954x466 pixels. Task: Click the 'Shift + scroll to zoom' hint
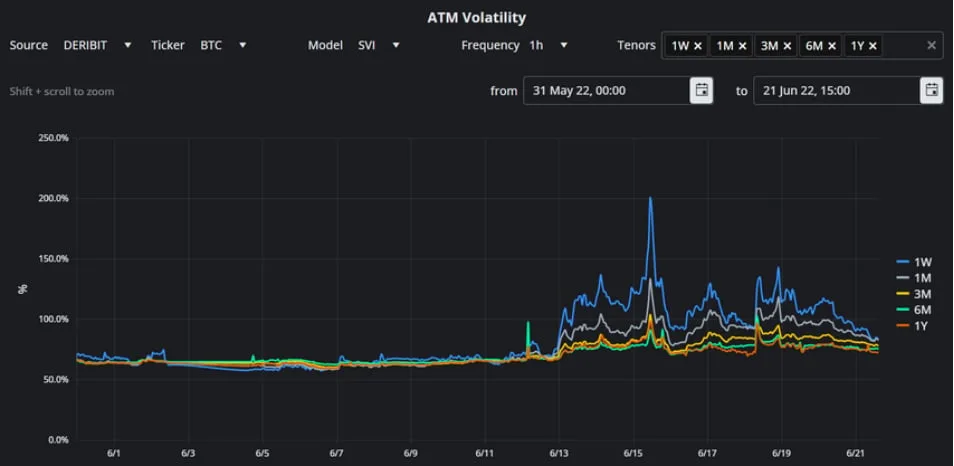click(x=61, y=91)
